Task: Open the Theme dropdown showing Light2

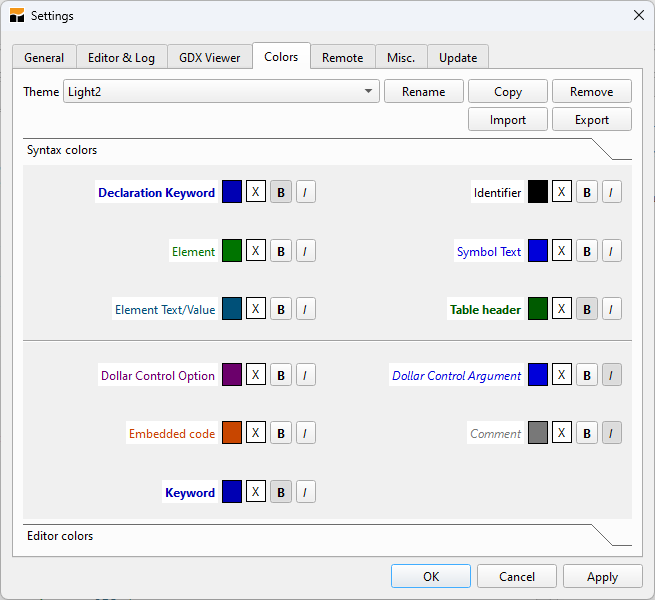Action: [x=221, y=92]
